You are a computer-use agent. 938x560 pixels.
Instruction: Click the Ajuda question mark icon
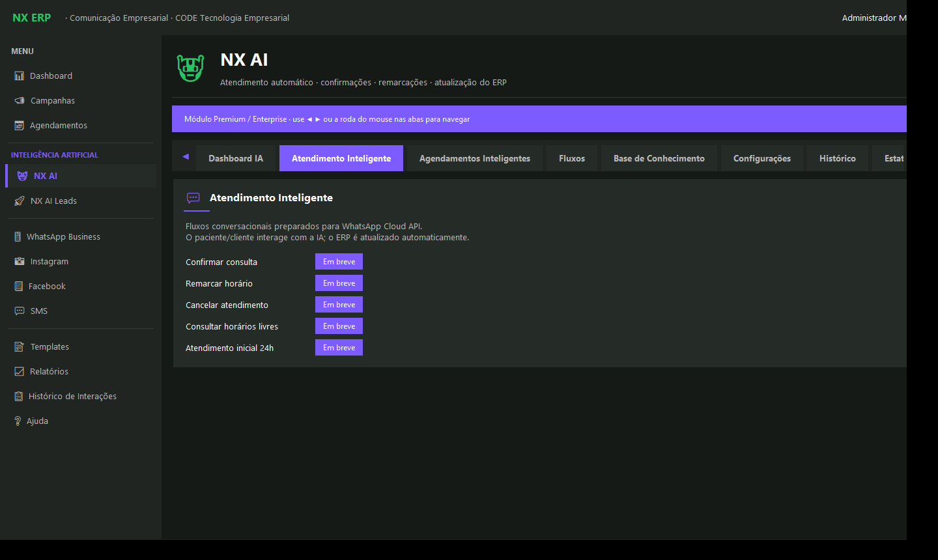click(18, 421)
